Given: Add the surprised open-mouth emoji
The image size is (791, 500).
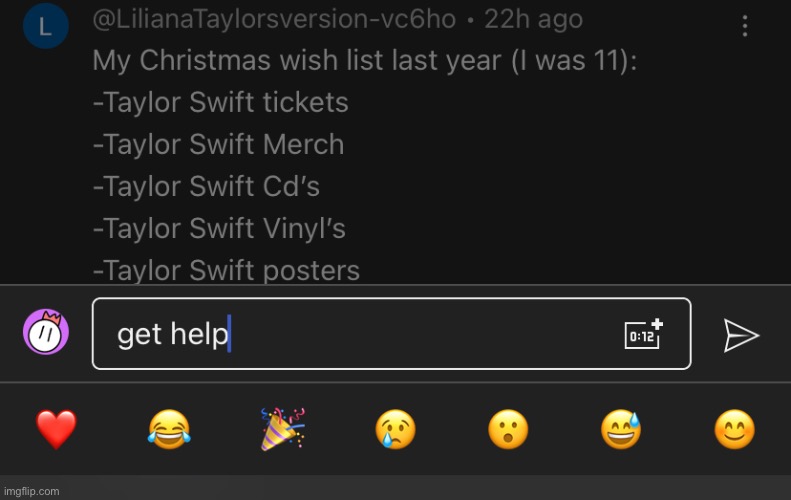Looking at the screenshot, I should tap(508, 430).
